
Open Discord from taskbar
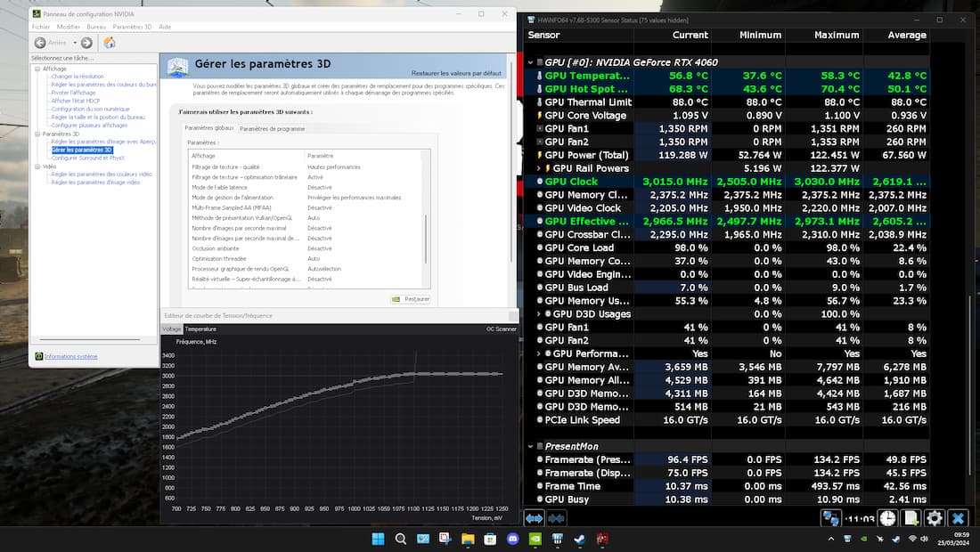coord(512,539)
